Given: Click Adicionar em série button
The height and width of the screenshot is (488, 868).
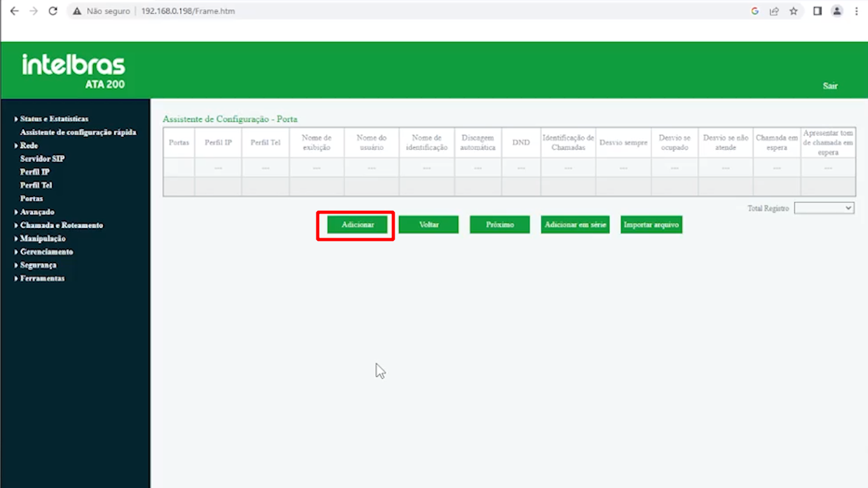Looking at the screenshot, I should point(575,225).
